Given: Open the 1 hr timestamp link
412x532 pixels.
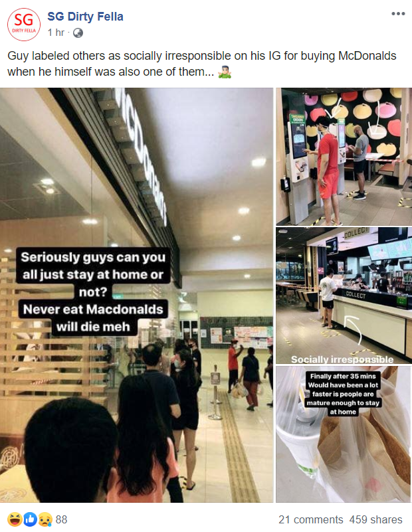Looking at the screenshot, I should 56,33.
